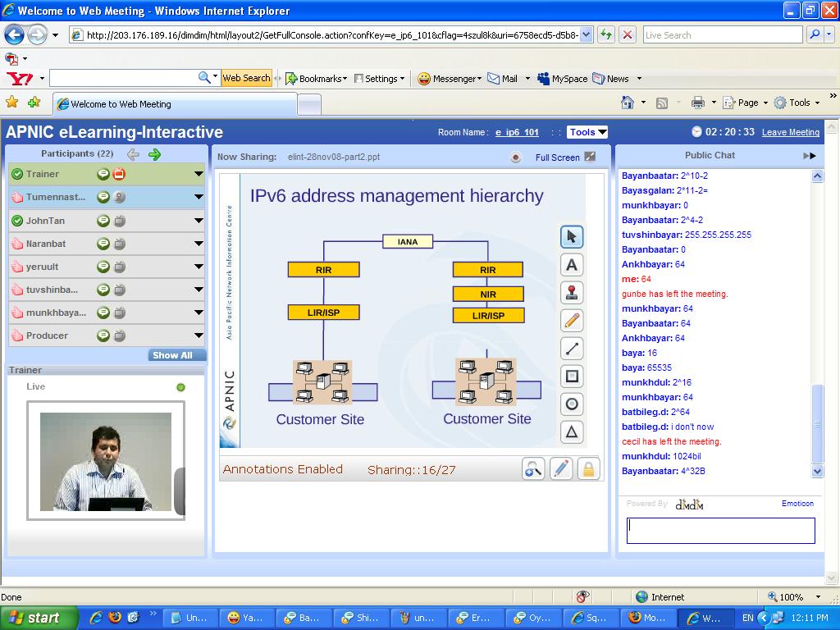Select the line drawing tool
This screenshot has height=630, width=840.
click(572, 348)
